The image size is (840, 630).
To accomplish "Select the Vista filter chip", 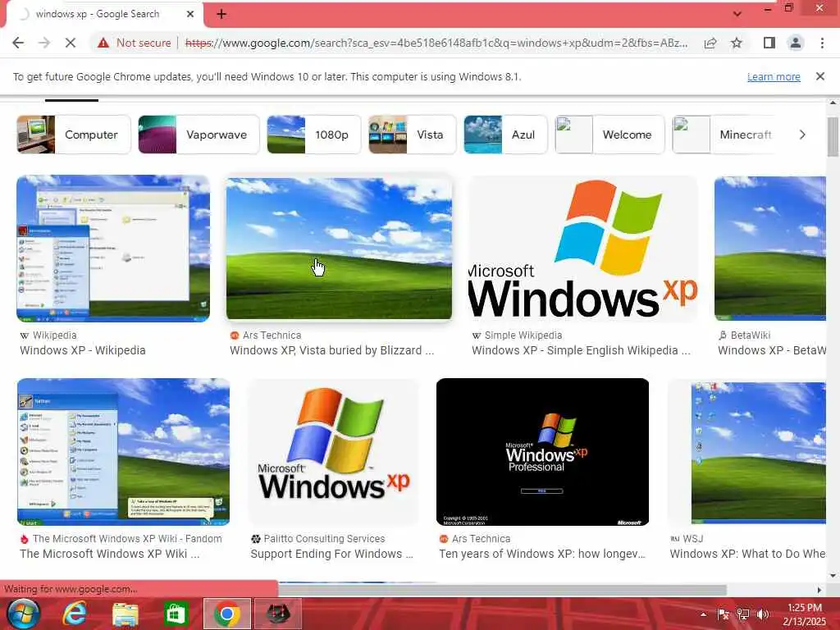I will coord(413,135).
